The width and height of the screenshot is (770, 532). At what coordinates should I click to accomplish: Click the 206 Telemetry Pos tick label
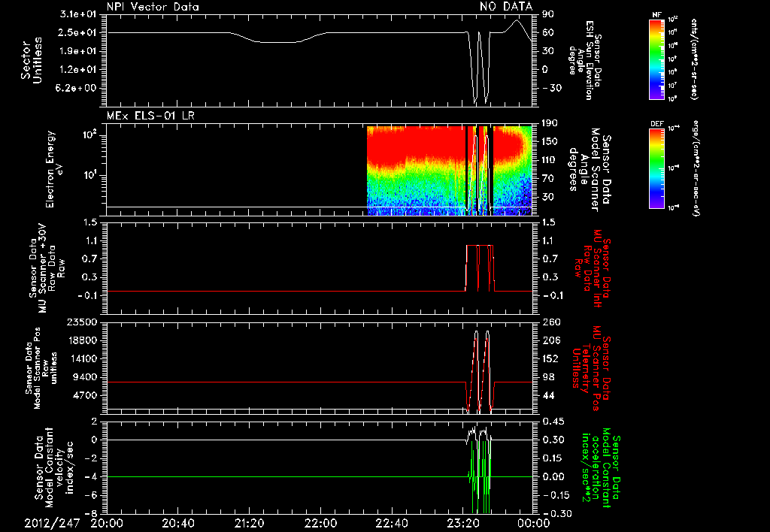click(x=550, y=340)
